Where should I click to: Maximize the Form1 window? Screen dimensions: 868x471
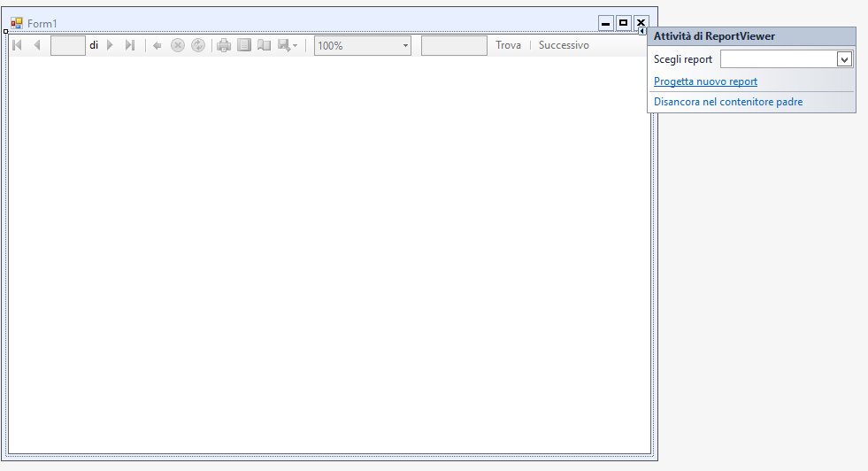[623, 23]
